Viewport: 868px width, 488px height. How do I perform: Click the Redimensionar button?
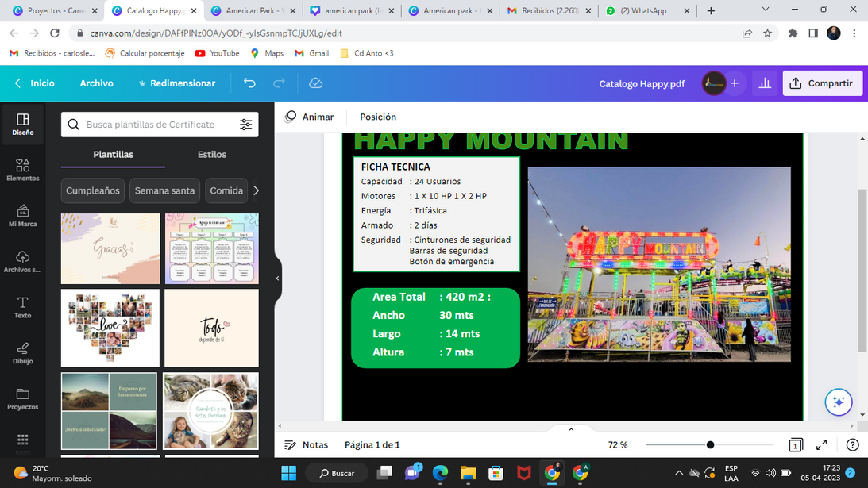(176, 83)
